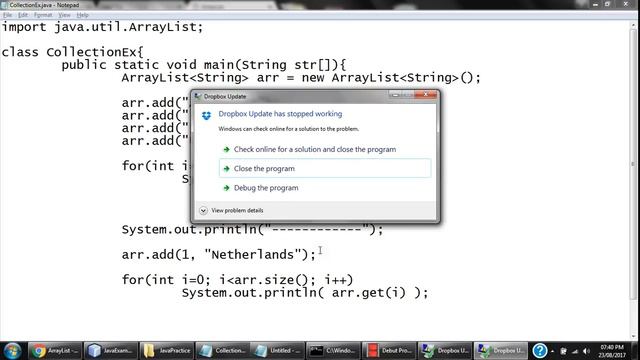Viewport: 640px width, 360px height.
Task: Switch to Debut Pro taskbar window
Action: [389, 351]
